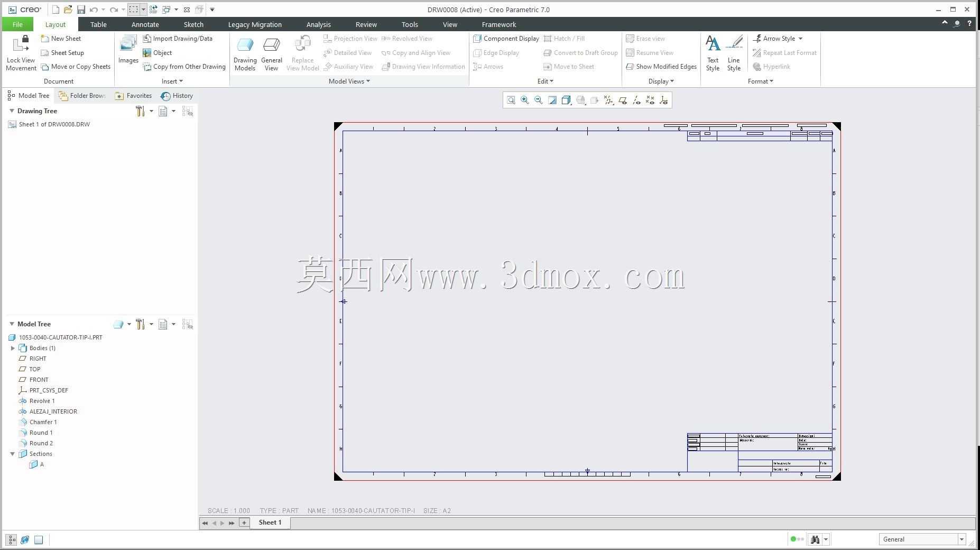Click the Regenerate icon in quick access toolbar

pos(153,10)
